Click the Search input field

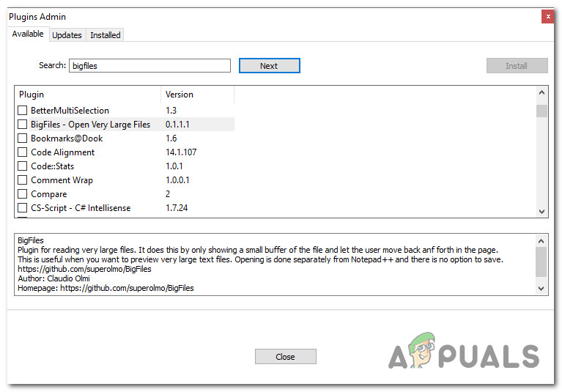(149, 65)
